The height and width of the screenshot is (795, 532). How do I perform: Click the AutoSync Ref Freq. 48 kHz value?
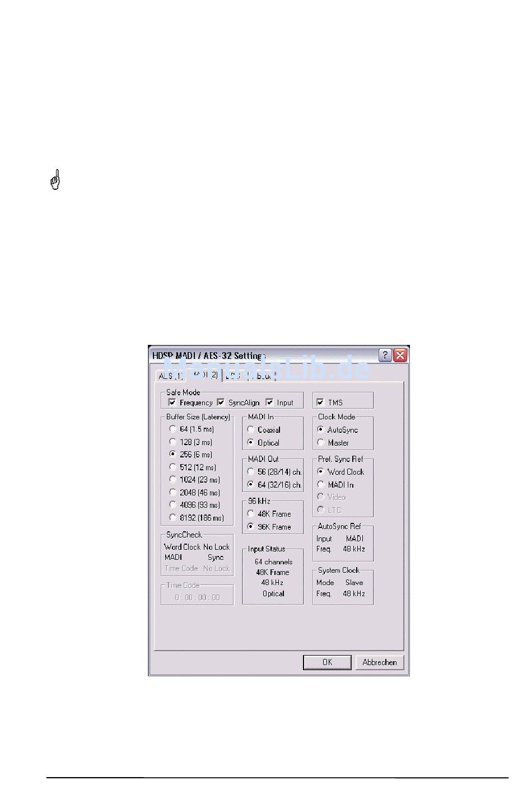[x=354, y=549]
